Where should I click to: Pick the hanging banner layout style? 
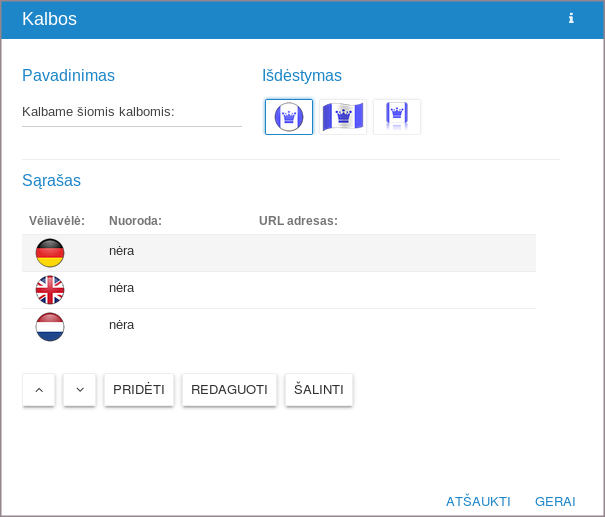point(397,117)
